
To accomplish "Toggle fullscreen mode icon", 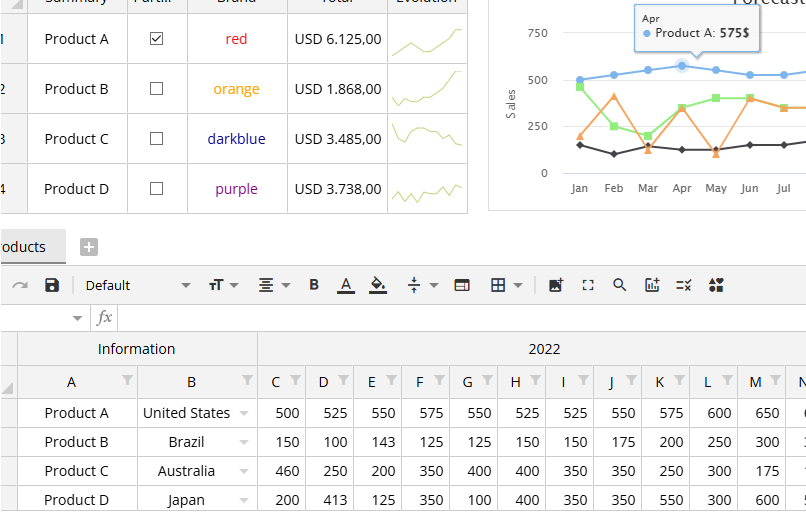I will click(588, 285).
